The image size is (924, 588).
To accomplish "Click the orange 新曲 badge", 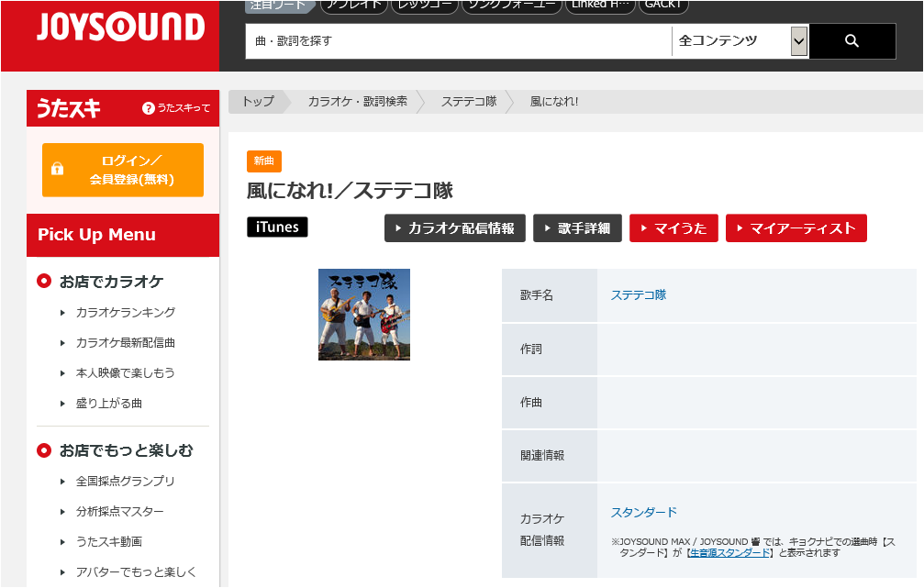I will [264, 161].
